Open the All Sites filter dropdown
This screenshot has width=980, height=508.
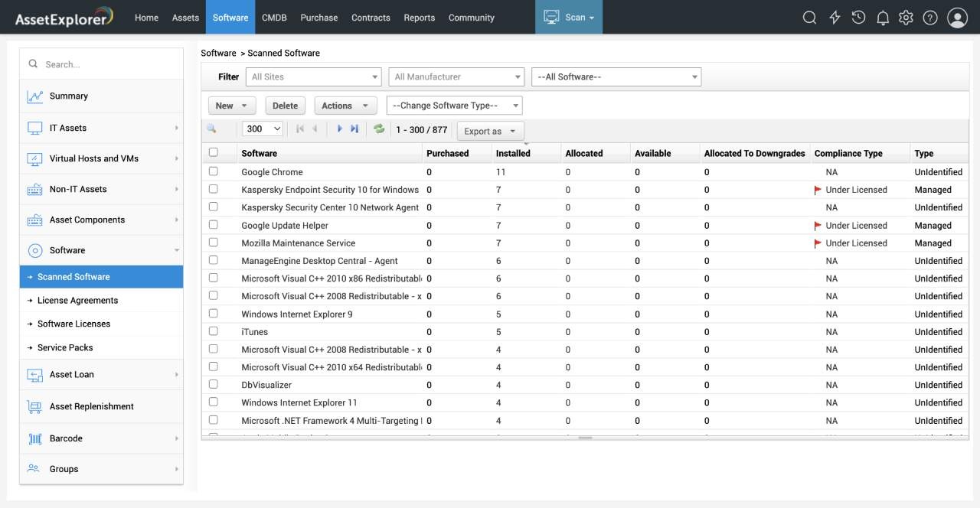pos(313,77)
